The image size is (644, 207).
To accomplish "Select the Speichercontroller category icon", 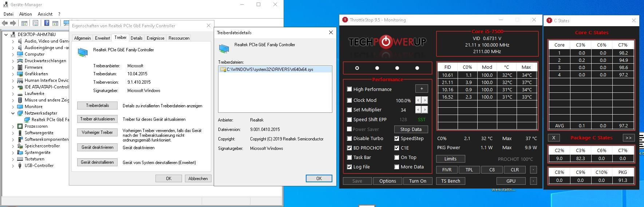I will point(20,146).
